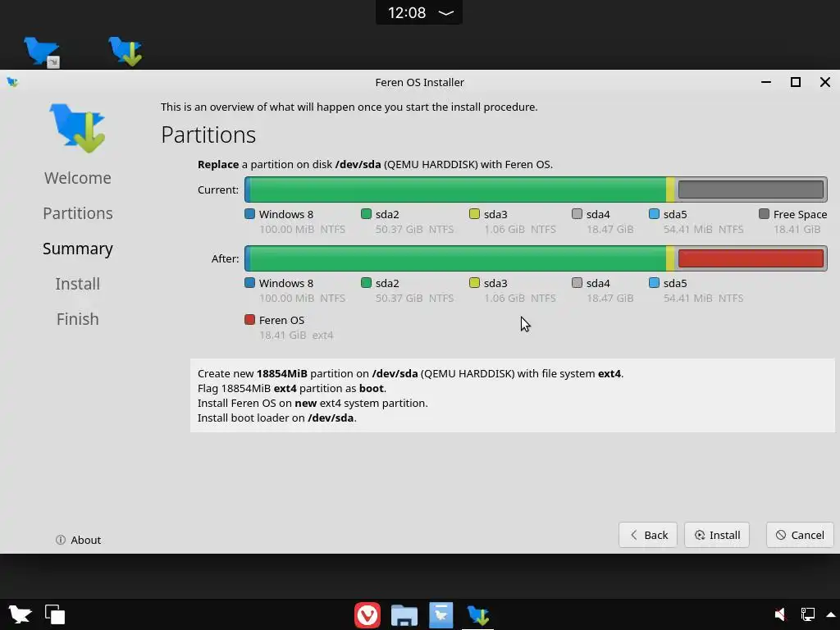Screen dimensions: 840x630
Task: Select the Welcome step in sidebar
Action: [x=78, y=178]
